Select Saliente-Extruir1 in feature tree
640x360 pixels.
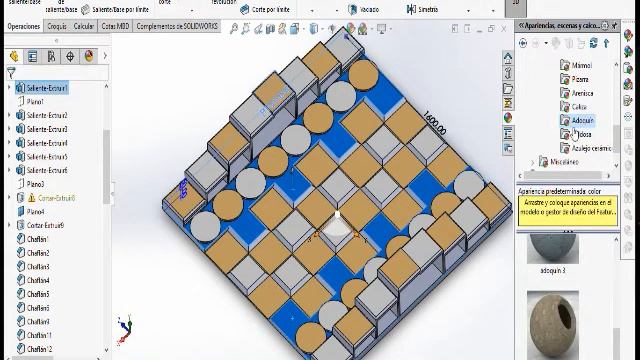click(x=42, y=88)
